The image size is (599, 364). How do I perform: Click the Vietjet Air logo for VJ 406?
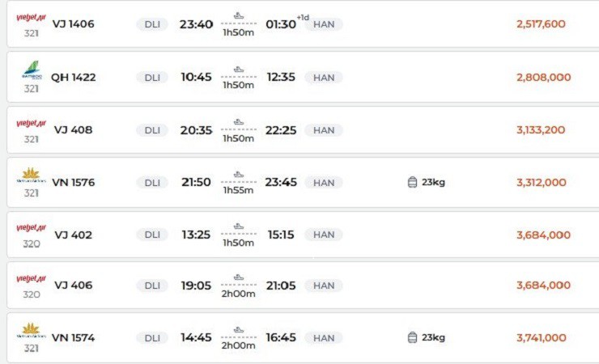[32, 278]
